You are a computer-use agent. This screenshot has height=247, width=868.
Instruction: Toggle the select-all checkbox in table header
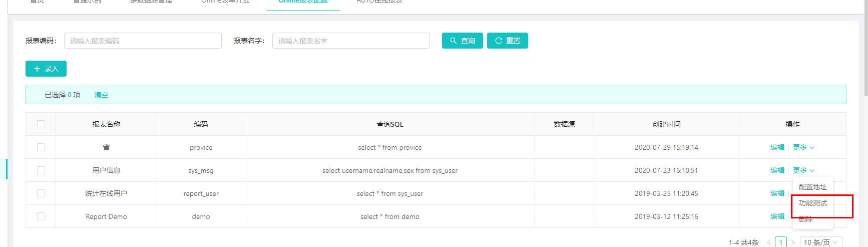tap(41, 124)
